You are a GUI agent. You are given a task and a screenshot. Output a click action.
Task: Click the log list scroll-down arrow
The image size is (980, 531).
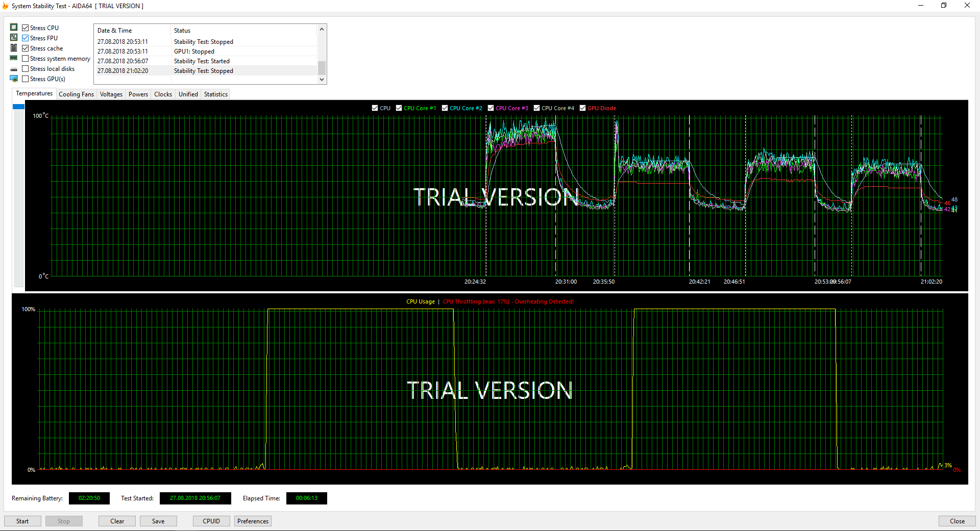322,79
